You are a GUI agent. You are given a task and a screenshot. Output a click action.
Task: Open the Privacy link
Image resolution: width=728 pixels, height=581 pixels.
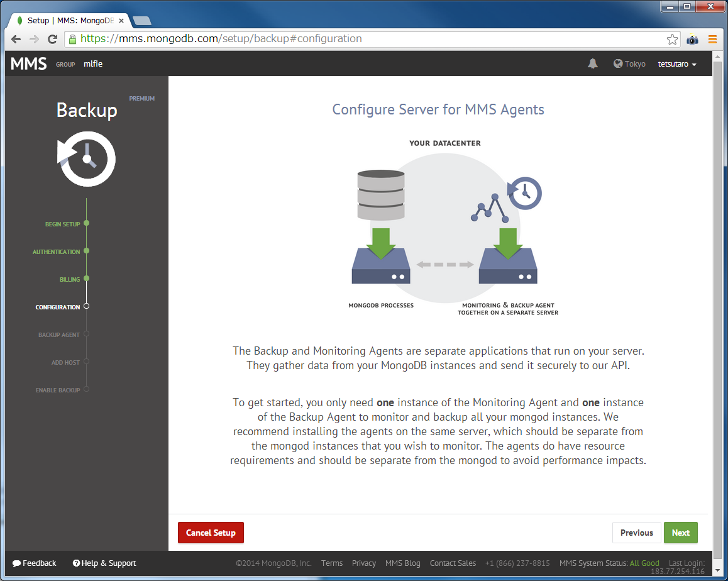point(364,563)
